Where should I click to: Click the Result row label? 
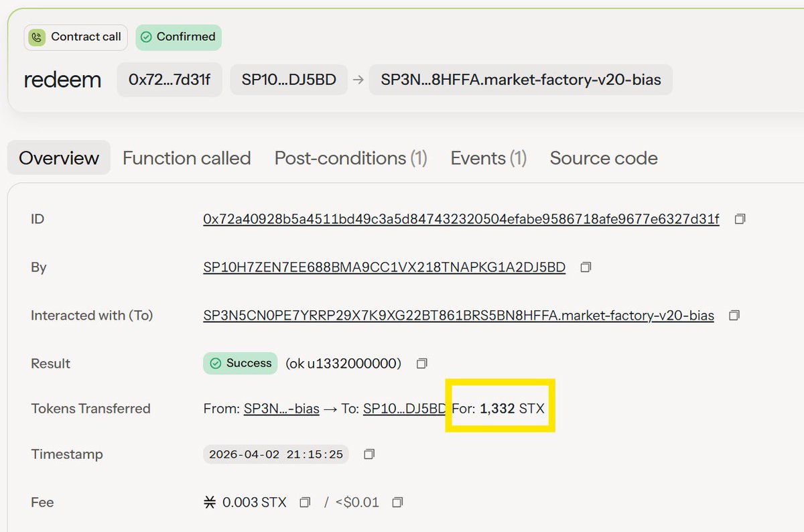50,363
